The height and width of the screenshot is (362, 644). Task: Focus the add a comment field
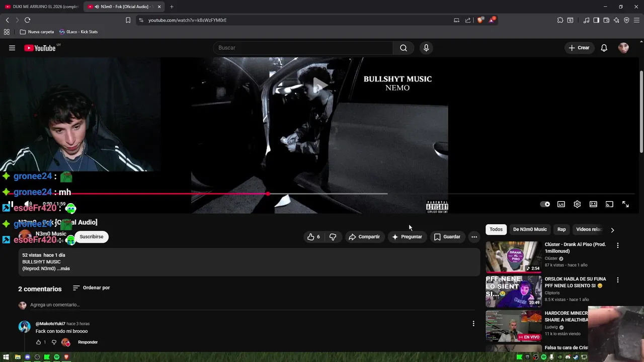click(x=252, y=305)
